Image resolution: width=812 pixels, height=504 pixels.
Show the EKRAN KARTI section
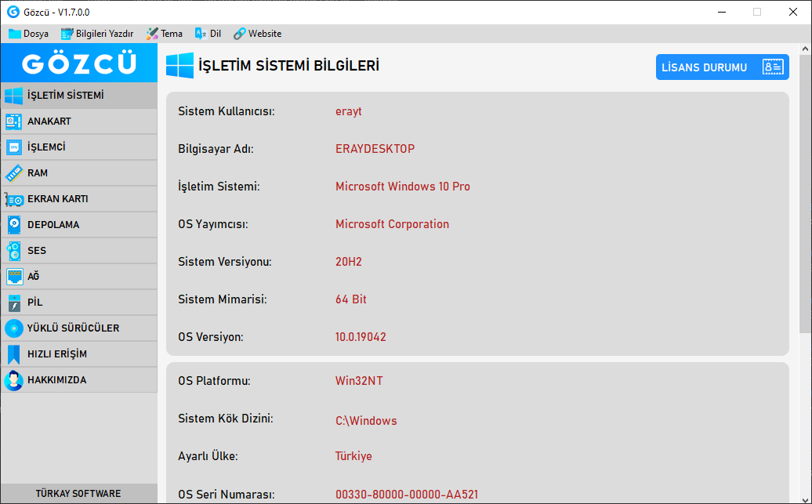(x=79, y=199)
